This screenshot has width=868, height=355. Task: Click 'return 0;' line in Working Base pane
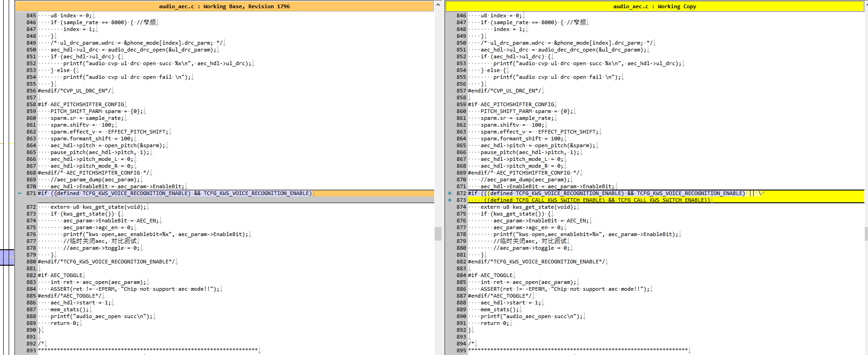65,323
